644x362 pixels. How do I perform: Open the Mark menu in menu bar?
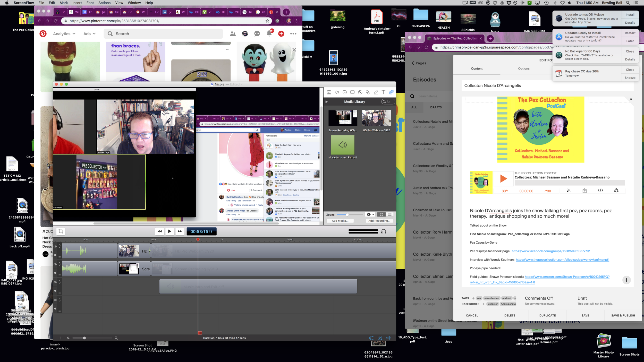coord(64,3)
